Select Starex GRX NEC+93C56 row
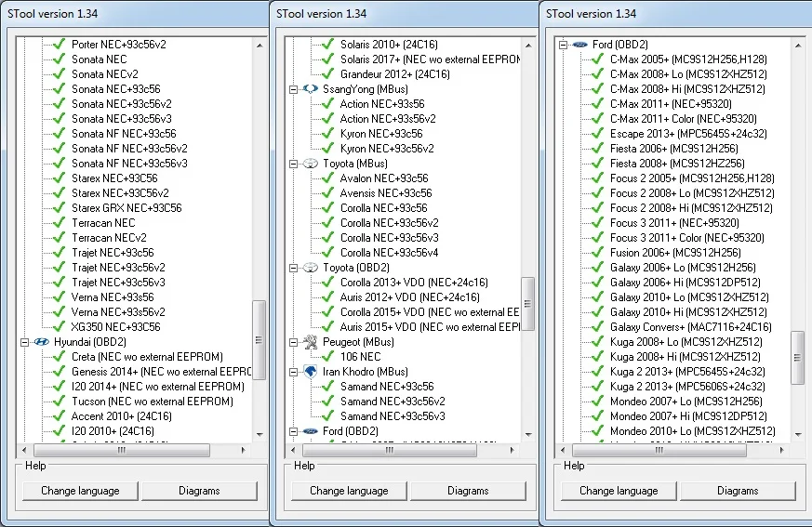Viewport: 812px width, 527px height. click(126, 208)
